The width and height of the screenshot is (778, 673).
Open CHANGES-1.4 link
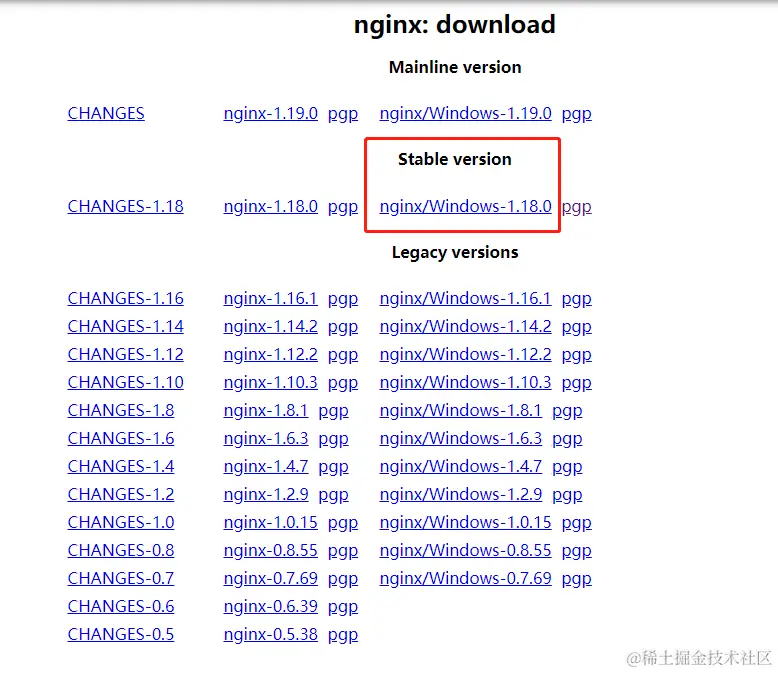pos(121,467)
